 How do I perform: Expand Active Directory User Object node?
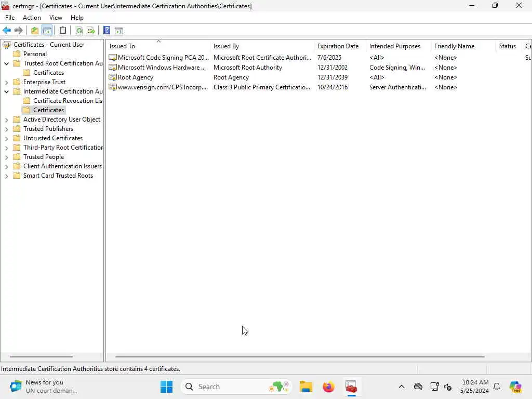[6, 120]
